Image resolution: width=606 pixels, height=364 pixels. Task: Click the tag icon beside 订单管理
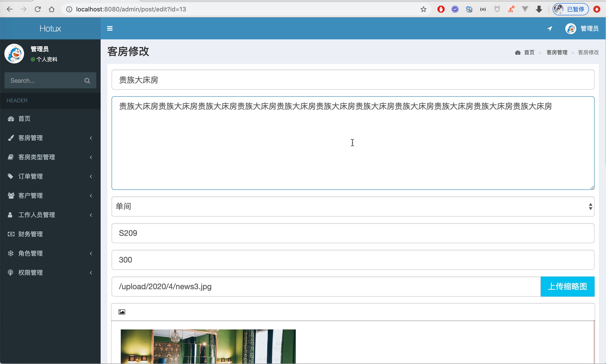click(x=10, y=176)
